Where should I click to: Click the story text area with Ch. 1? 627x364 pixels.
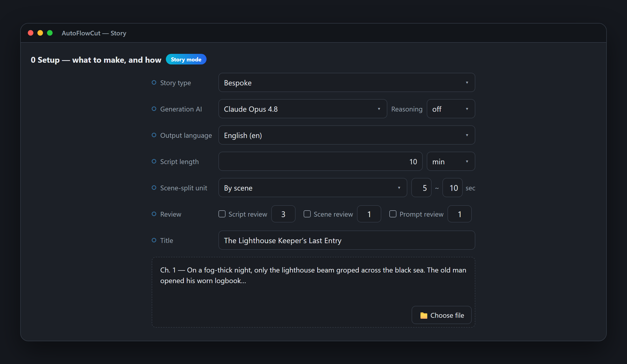[313, 292]
